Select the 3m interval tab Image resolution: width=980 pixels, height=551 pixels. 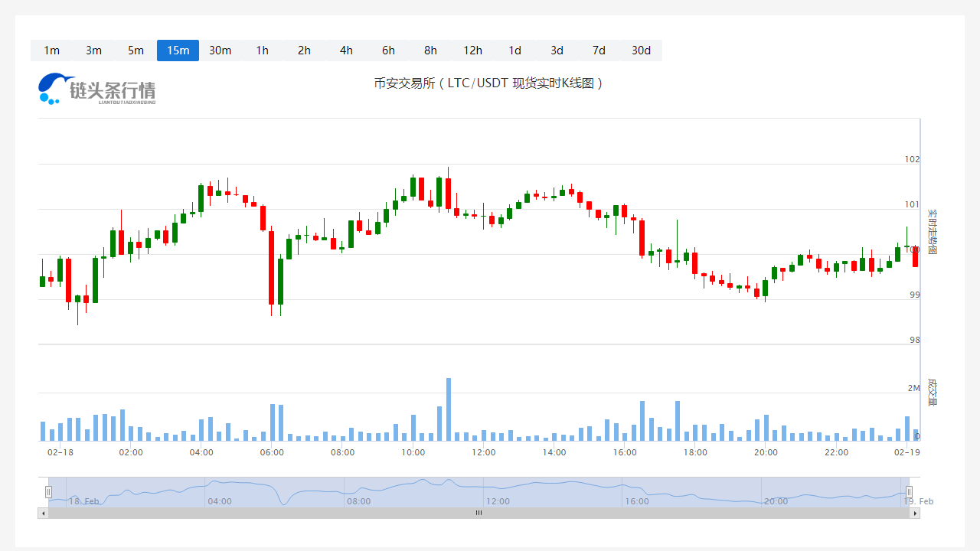[93, 51]
